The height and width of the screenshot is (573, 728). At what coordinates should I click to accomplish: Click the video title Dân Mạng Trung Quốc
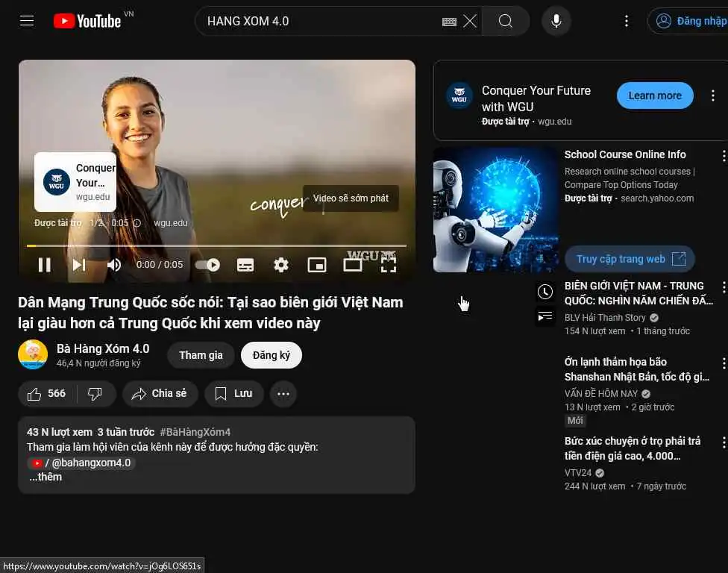(x=210, y=313)
